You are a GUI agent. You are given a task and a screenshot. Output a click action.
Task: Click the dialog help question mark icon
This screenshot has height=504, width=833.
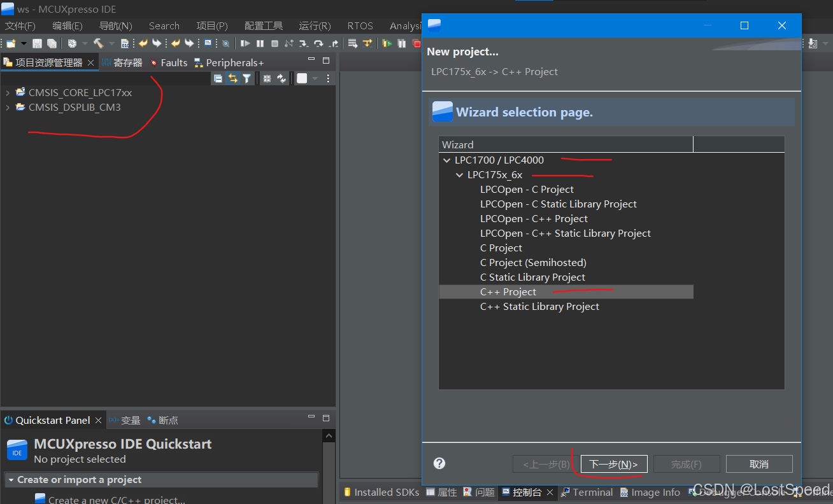439,463
